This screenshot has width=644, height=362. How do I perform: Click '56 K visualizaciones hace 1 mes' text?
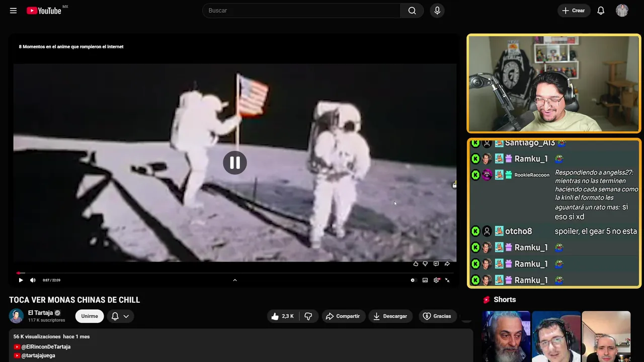(x=51, y=336)
